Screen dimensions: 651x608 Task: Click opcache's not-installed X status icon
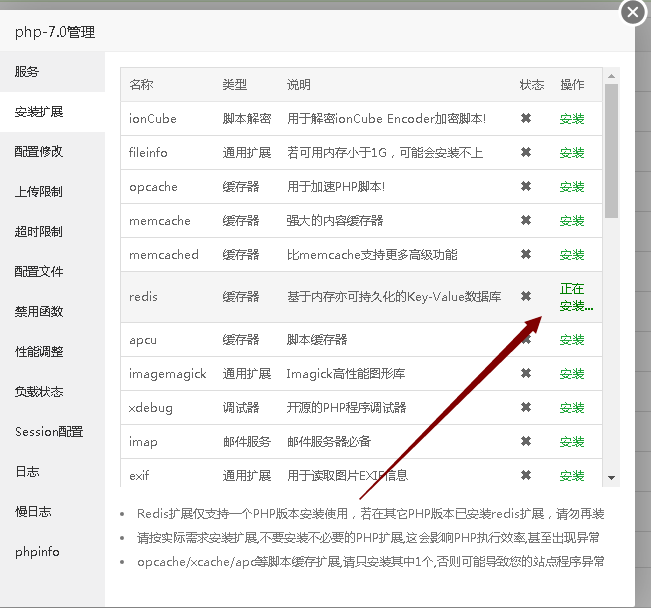coord(526,186)
